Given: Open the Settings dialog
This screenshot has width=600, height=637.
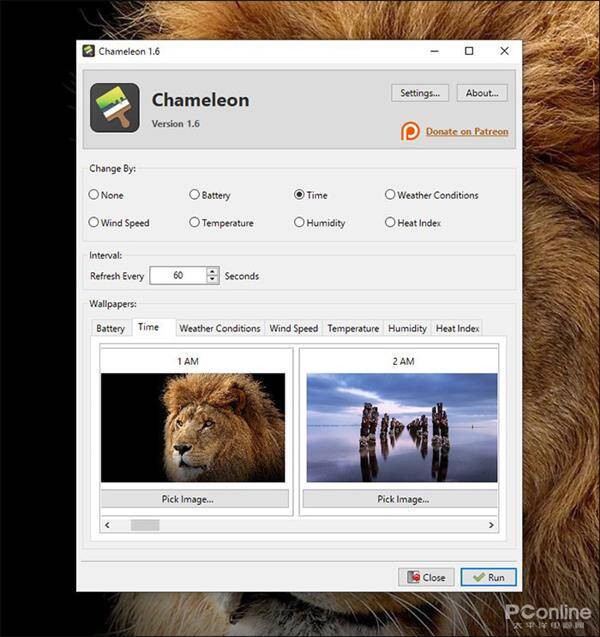Looking at the screenshot, I should (420, 93).
